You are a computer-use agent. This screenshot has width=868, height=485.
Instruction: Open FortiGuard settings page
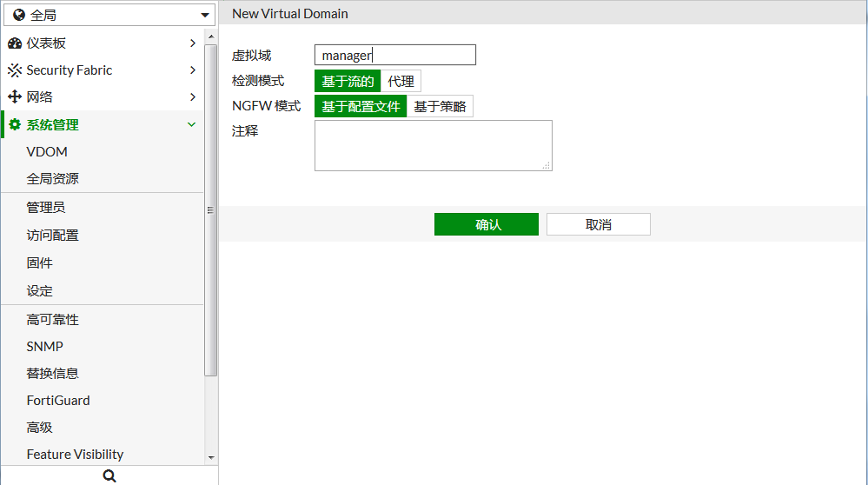58,401
